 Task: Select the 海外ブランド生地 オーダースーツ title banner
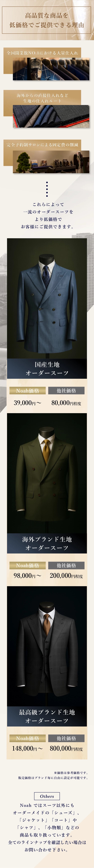tap(47, 544)
